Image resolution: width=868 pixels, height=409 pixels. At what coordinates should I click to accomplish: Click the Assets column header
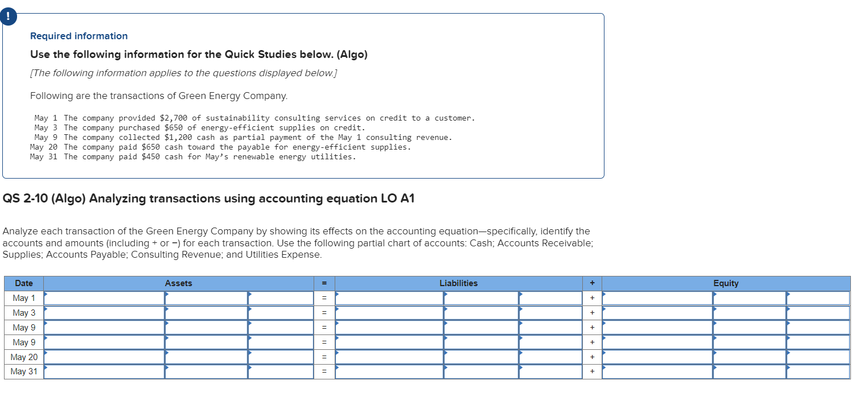pyautogui.click(x=179, y=283)
